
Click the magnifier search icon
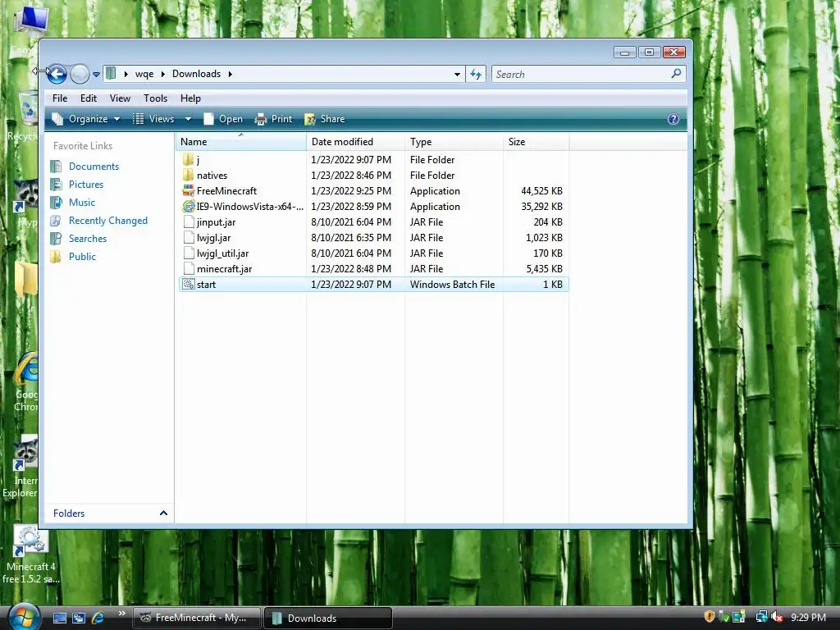pos(676,73)
